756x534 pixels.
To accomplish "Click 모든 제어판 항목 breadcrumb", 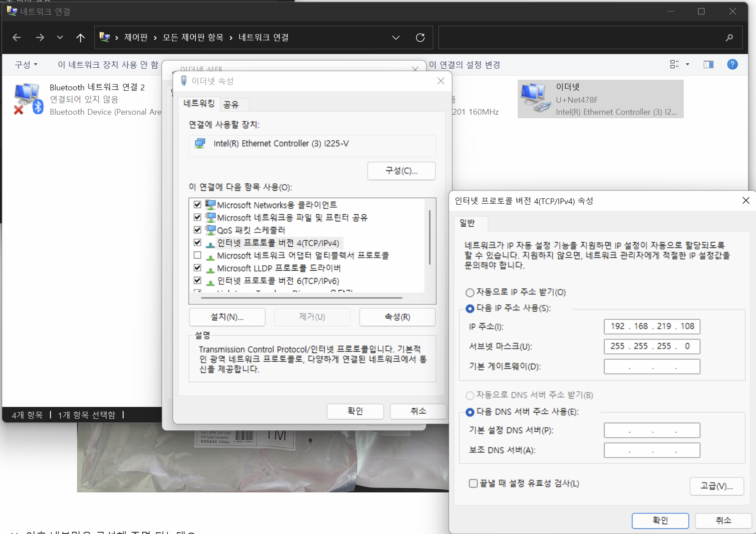I will [x=193, y=38].
